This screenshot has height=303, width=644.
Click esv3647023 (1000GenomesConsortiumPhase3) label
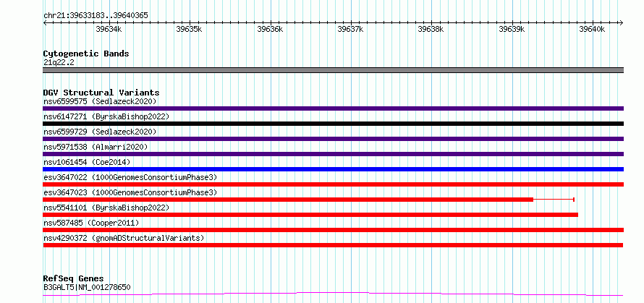130,192
